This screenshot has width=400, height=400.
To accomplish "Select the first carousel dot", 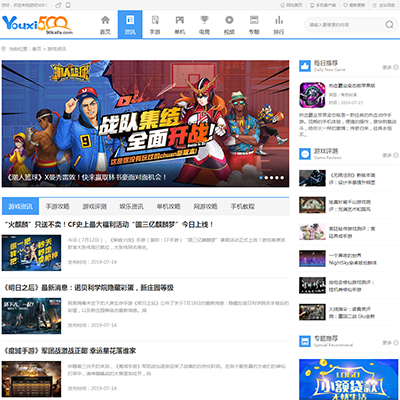I will 261,178.
